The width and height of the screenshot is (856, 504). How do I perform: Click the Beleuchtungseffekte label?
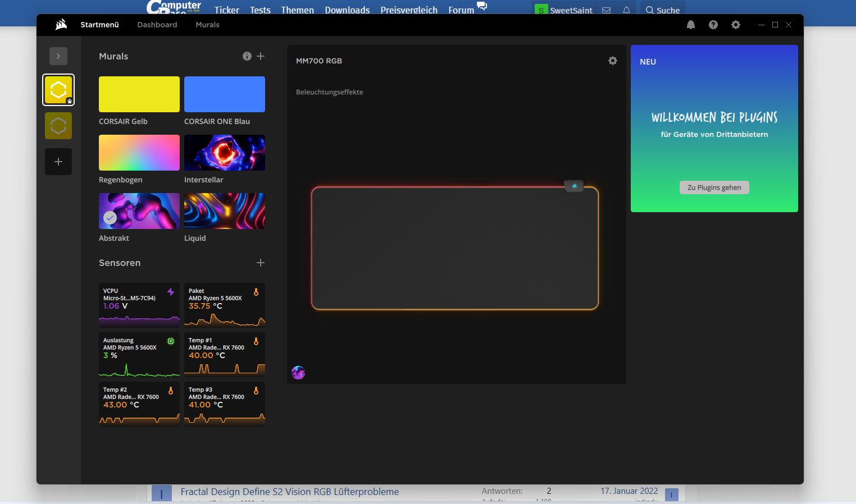330,92
